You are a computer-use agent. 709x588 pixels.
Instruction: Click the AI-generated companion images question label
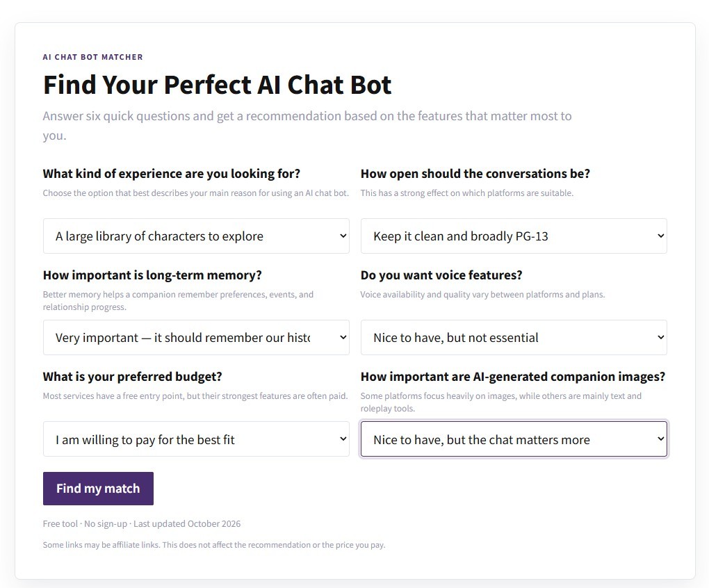(x=513, y=377)
